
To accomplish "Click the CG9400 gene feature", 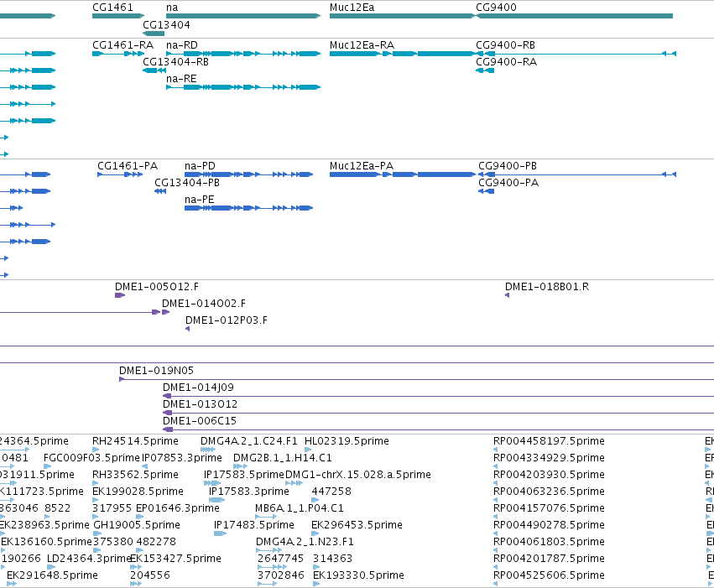I will pyautogui.click(x=574, y=16).
